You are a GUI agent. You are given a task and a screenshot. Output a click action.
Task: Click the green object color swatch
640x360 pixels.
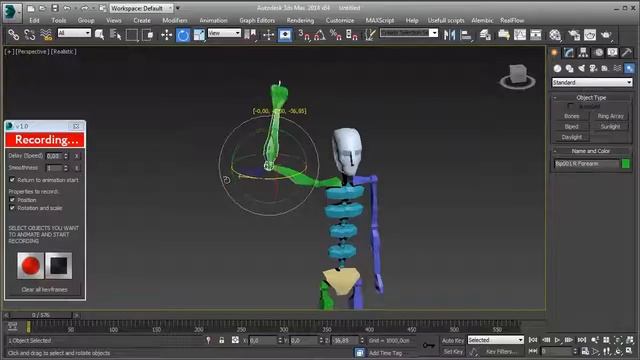[625, 164]
